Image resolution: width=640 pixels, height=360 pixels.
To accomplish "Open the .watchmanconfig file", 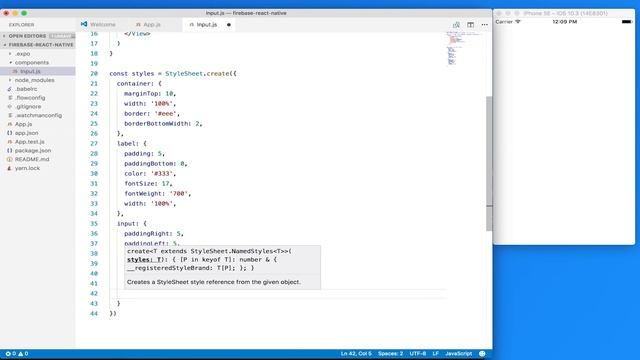I will 38,115.
